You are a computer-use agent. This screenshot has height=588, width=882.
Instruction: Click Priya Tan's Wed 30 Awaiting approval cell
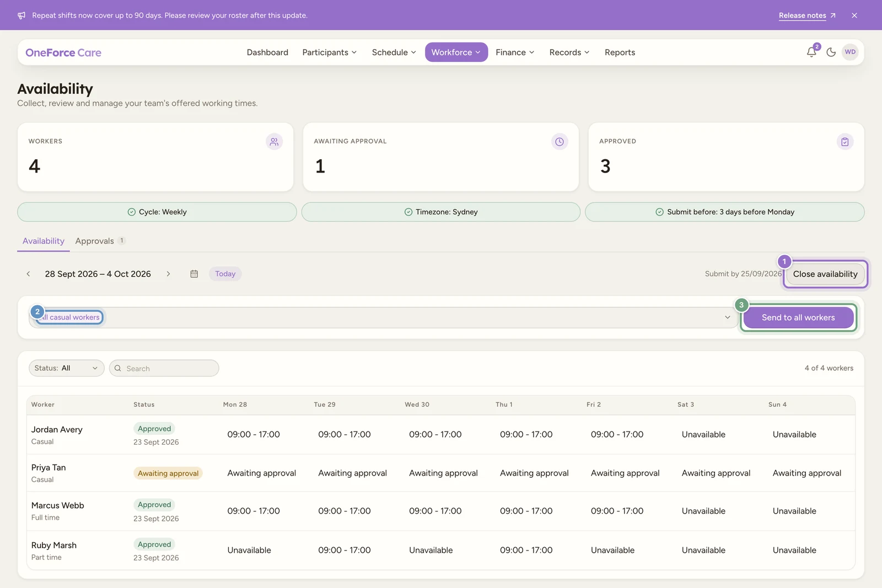(443, 473)
